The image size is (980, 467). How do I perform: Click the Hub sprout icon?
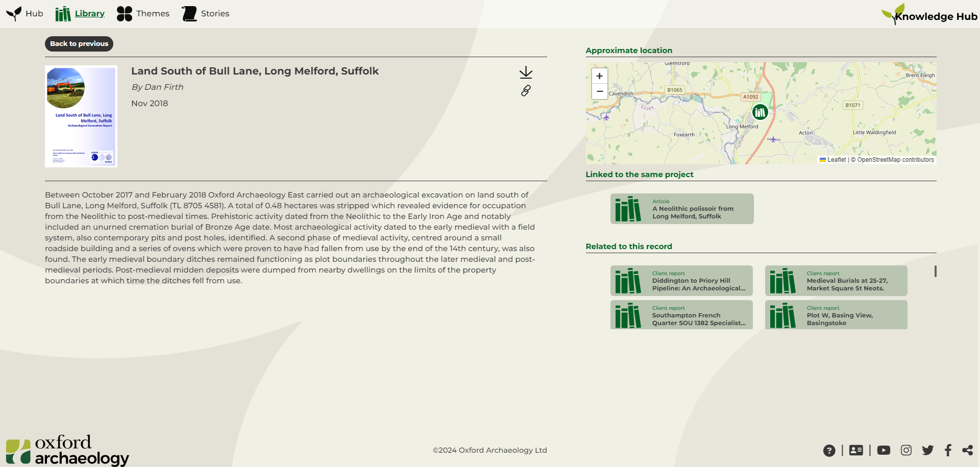(14, 14)
